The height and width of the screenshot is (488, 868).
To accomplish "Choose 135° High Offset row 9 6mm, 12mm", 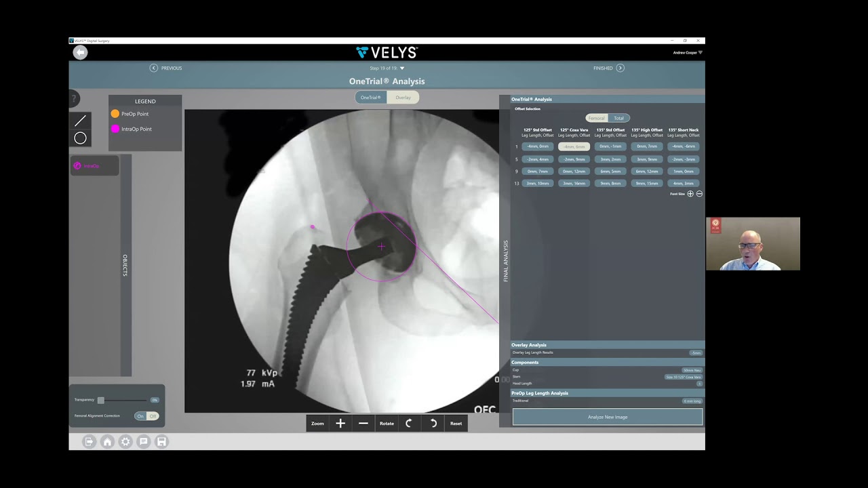I will pos(647,171).
